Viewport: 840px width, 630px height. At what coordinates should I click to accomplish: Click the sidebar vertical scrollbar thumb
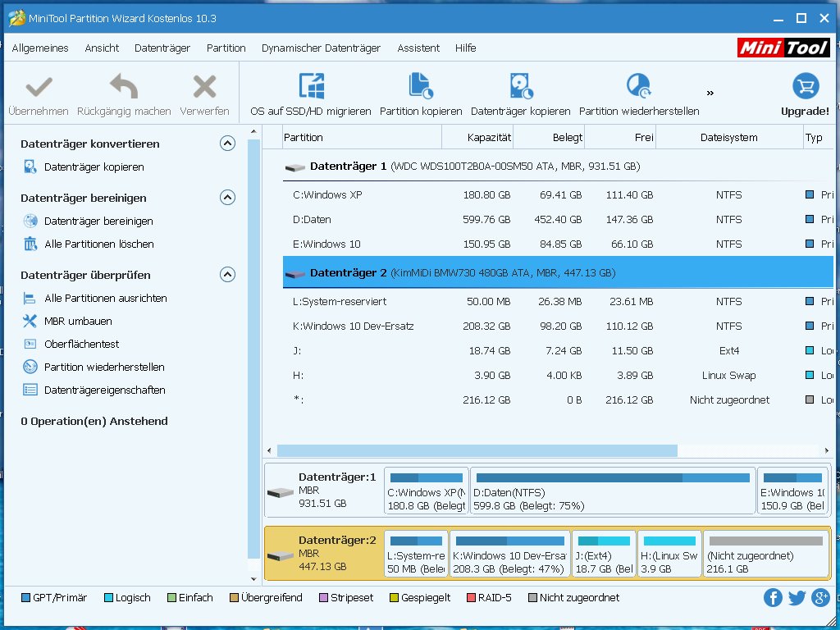[254, 349]
